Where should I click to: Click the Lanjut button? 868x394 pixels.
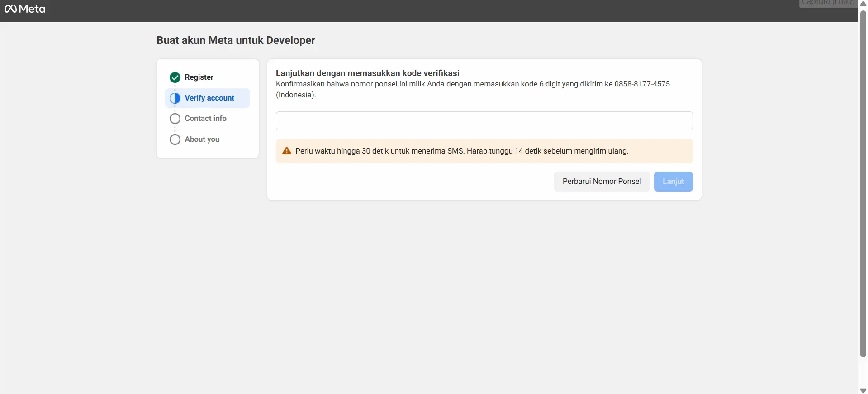pyautogui.click(x=673, y=182)
